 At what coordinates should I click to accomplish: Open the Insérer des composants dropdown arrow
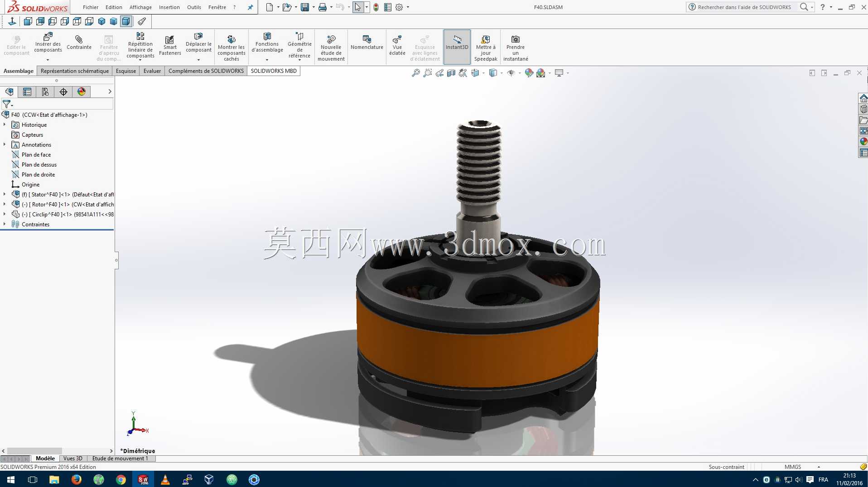[48, 60]
